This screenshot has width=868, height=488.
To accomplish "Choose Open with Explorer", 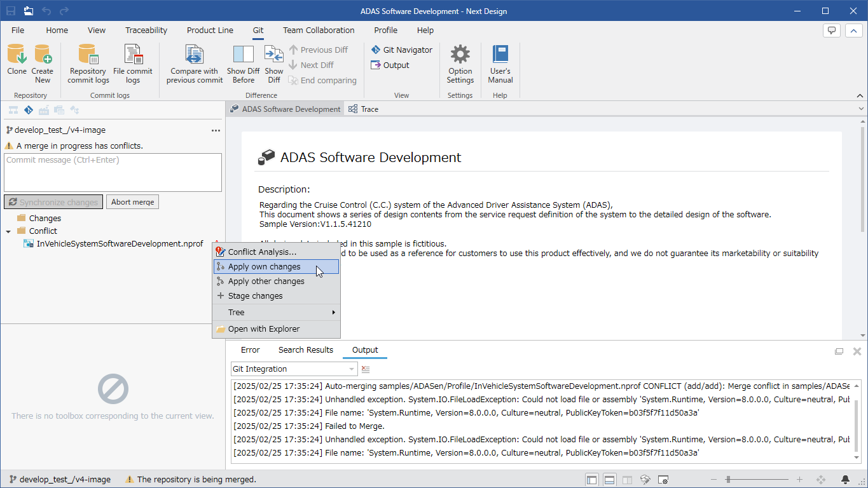I will pyautogui.click(x=276, y=329).
